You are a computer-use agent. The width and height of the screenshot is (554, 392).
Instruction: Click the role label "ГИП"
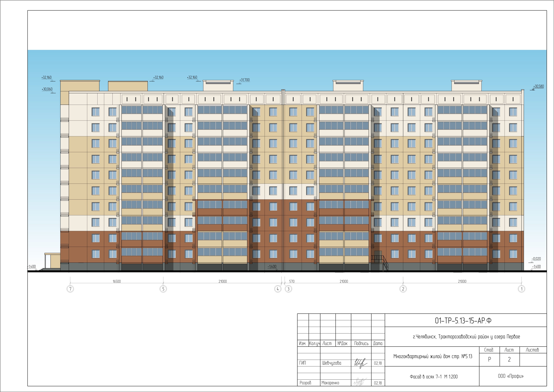tap(303, 363)
